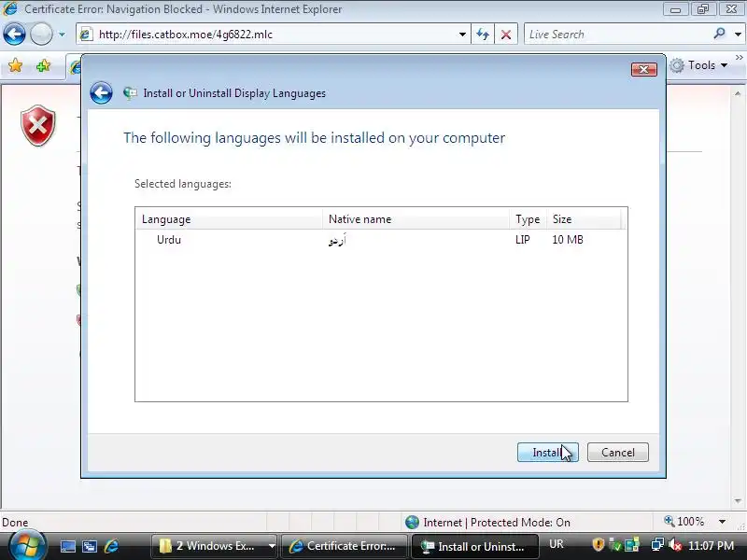Select the Urdu language row
Image resolution: width=747 pixels, height=560 pixels.
[x=381, y=240]
